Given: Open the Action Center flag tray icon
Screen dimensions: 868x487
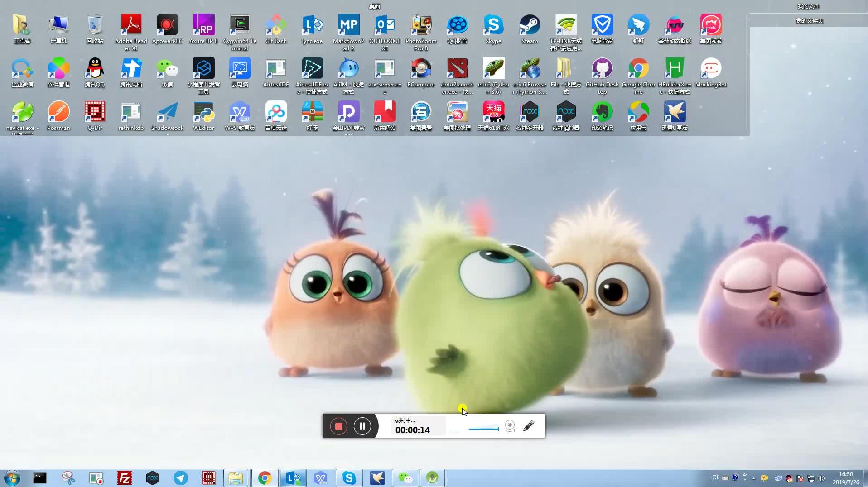Looking at the screenshot, I should 800,478.
